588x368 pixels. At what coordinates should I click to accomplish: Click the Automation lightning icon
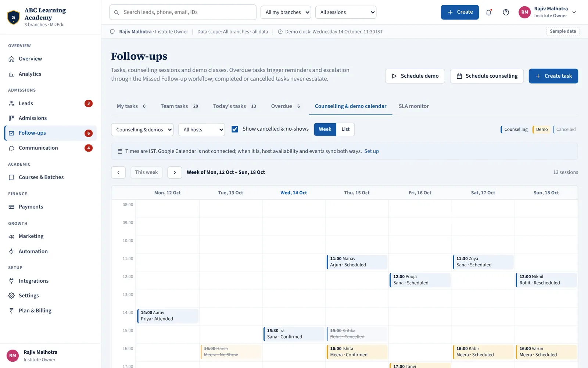(x=11, y=251)
